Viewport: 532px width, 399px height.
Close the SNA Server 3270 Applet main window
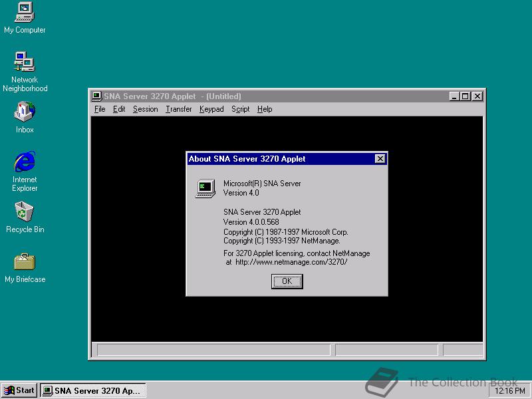click(477, 96)
